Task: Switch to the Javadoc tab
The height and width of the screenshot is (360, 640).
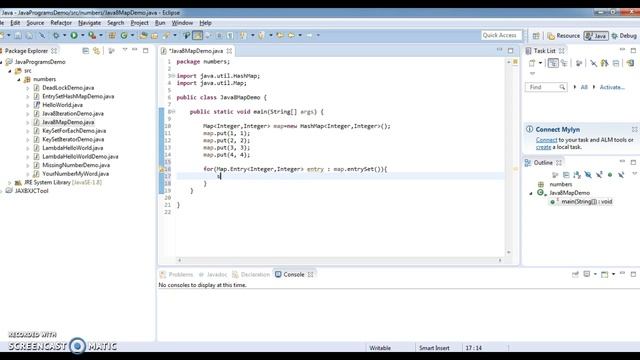Action: point(213,274)
